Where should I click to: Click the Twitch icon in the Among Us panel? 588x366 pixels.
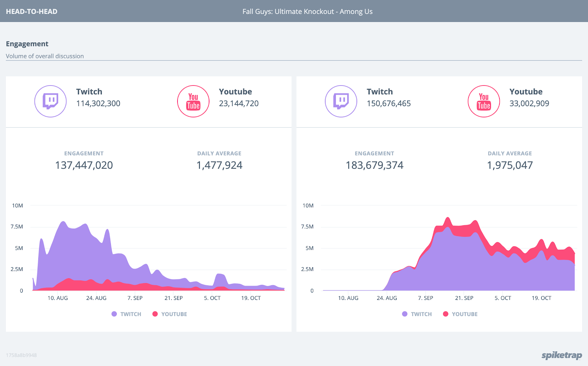pos(341,101)
